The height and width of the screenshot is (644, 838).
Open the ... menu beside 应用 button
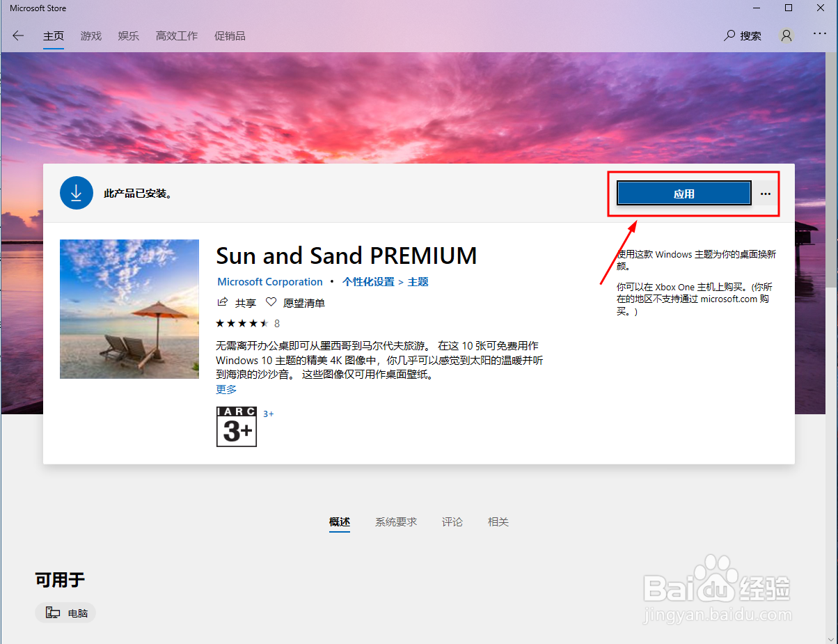[765, 194]
